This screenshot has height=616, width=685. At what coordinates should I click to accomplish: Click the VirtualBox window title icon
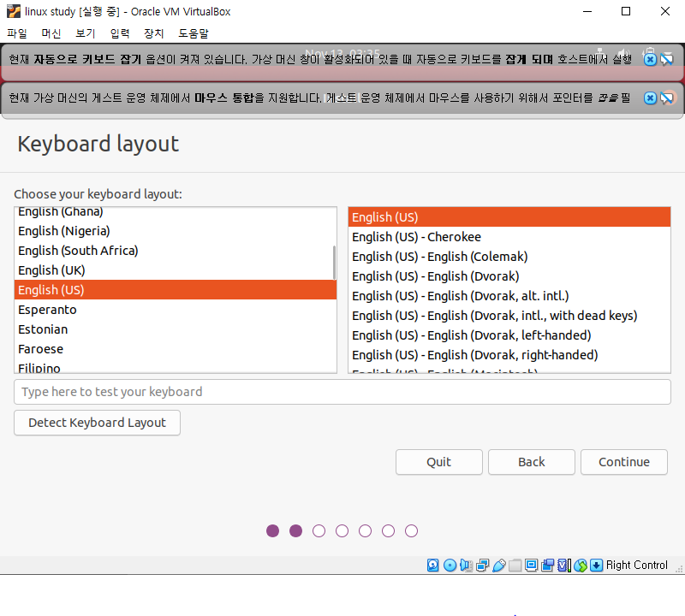[14, 11]
